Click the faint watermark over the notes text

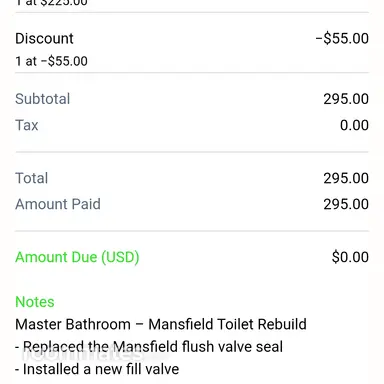(83, 355)
